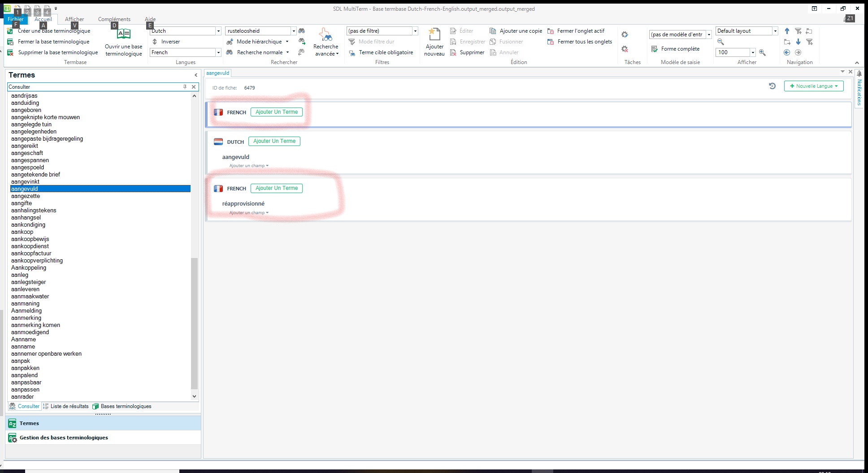Click the Notifications bell icon
This screenshot has height=473, width=868.
pos(859,73)
